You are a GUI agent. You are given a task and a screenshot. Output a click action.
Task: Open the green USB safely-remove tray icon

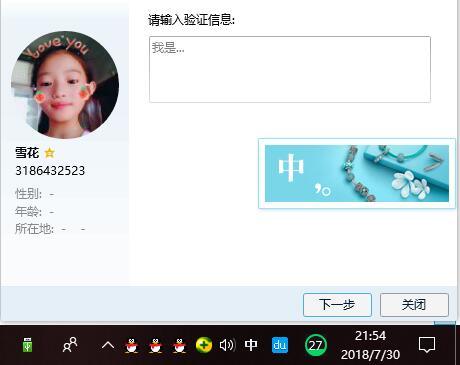click(27, 345)
